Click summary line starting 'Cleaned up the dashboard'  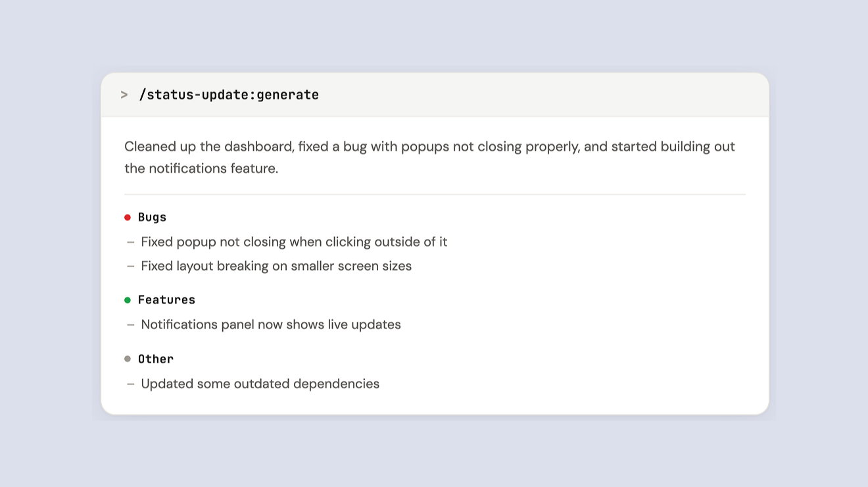[429, 147]
